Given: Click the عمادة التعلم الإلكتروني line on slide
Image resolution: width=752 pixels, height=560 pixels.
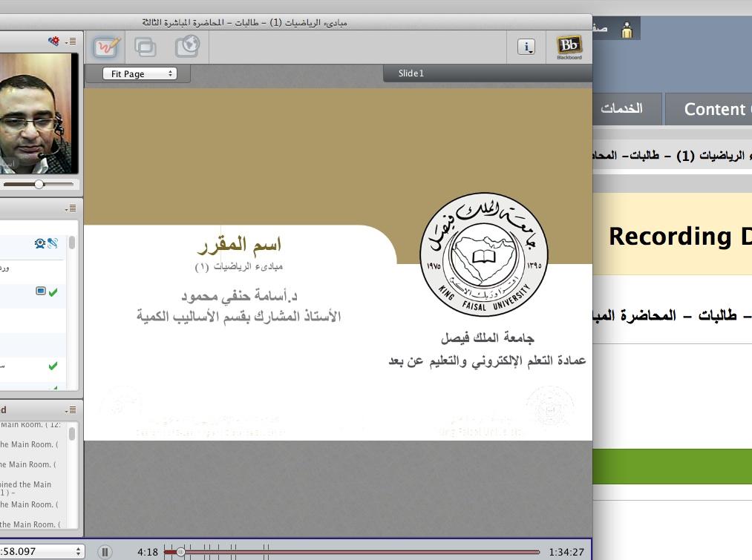Looking at the screenshot, I should click(487, 360).
